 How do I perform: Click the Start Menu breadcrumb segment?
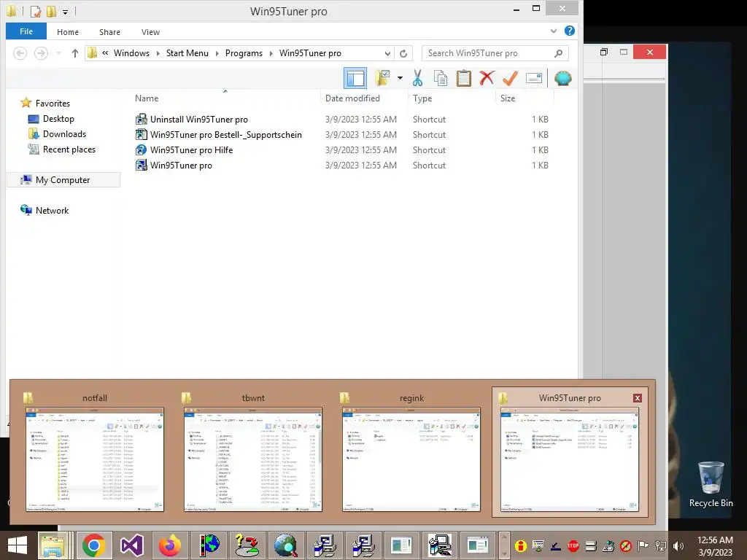coord(187,53)
